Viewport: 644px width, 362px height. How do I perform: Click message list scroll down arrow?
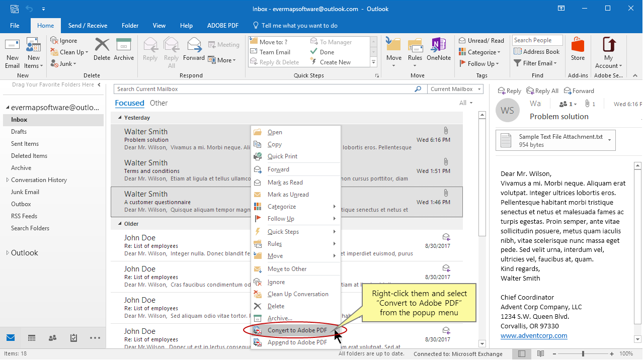[482, 343]
